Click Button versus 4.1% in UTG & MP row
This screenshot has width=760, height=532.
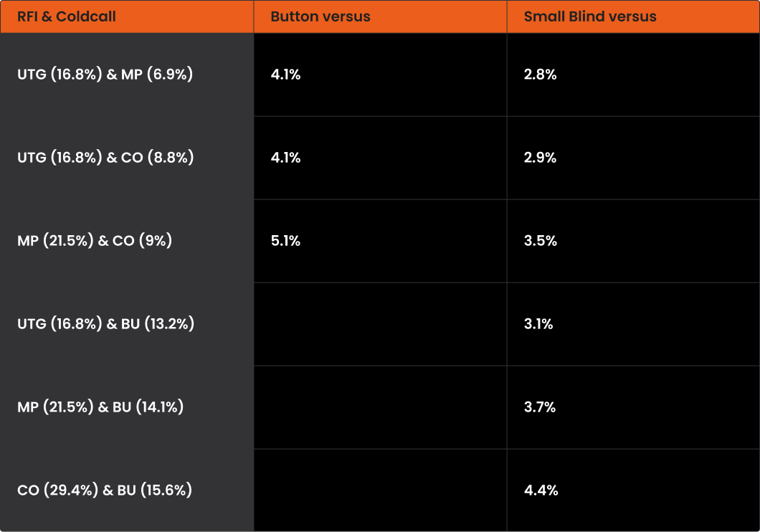286,75
